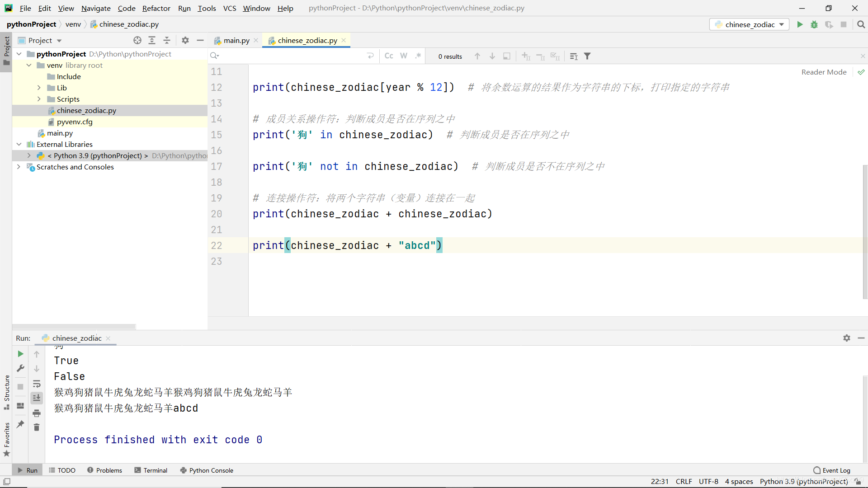Click the Project panel horizontal scrollbar
This screenshot has height=488, width=868.
click(74, 326)
